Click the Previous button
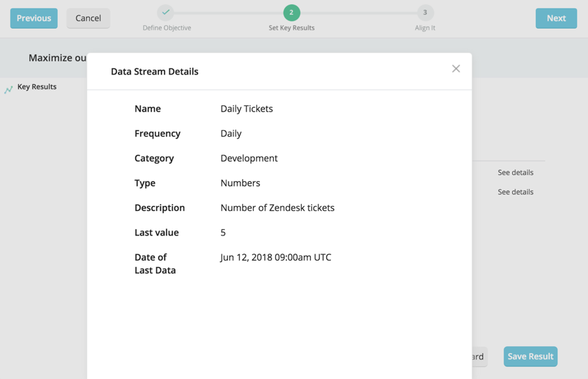 [33, 18]
